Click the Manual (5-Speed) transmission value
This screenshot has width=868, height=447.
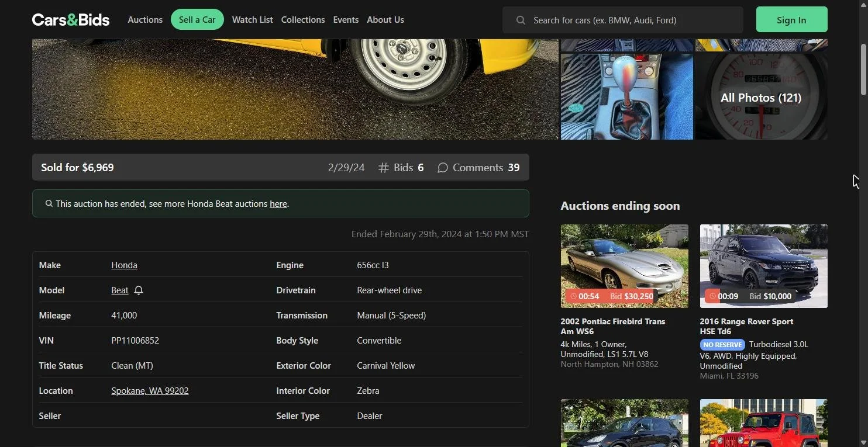pos(391,316)
